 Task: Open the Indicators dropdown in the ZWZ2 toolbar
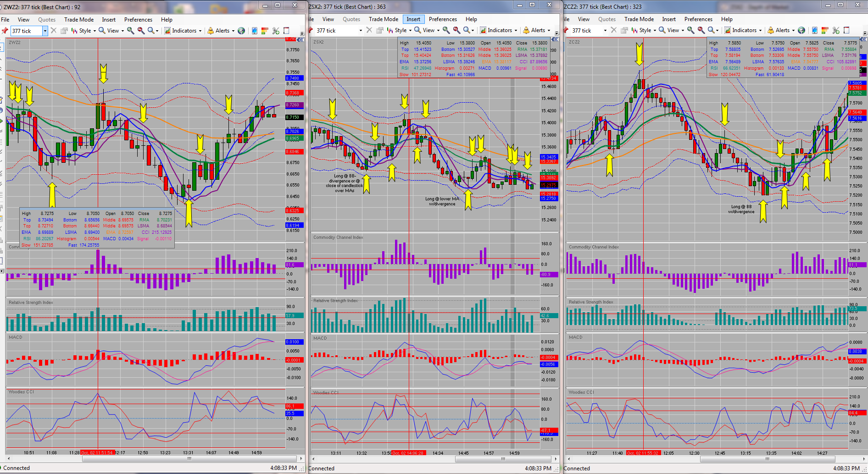pos(183,31)
